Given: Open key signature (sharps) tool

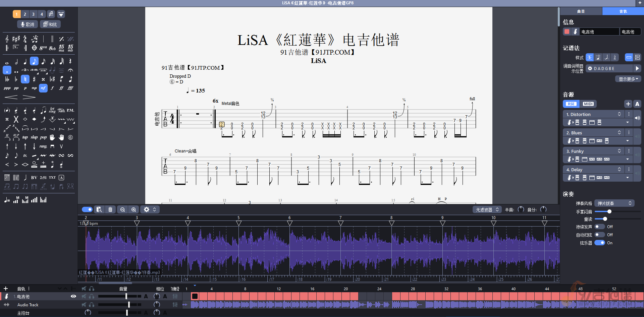Looking at the screenshot, I should pyautogui.click(x=16, y=39).
